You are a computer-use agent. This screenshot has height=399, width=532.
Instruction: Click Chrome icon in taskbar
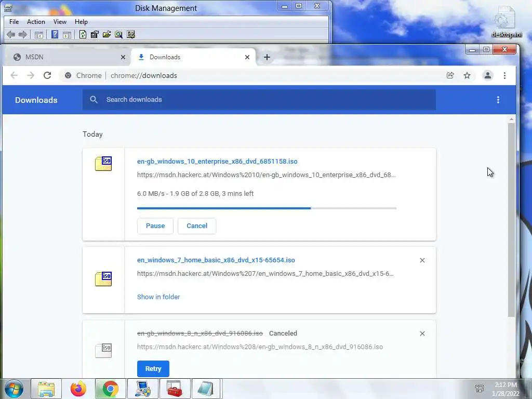[110, 389]
